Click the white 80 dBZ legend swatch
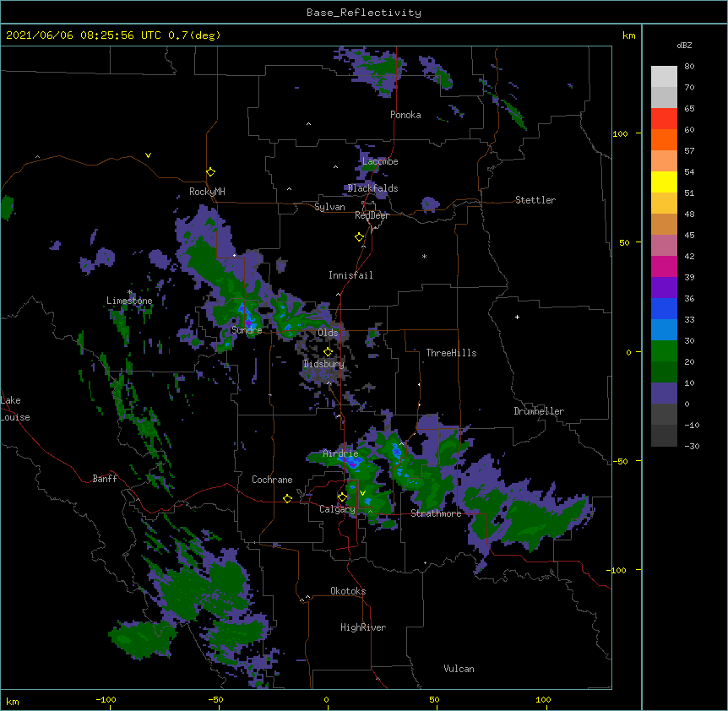Screen dimensions: 728x711 click(664, 77)
